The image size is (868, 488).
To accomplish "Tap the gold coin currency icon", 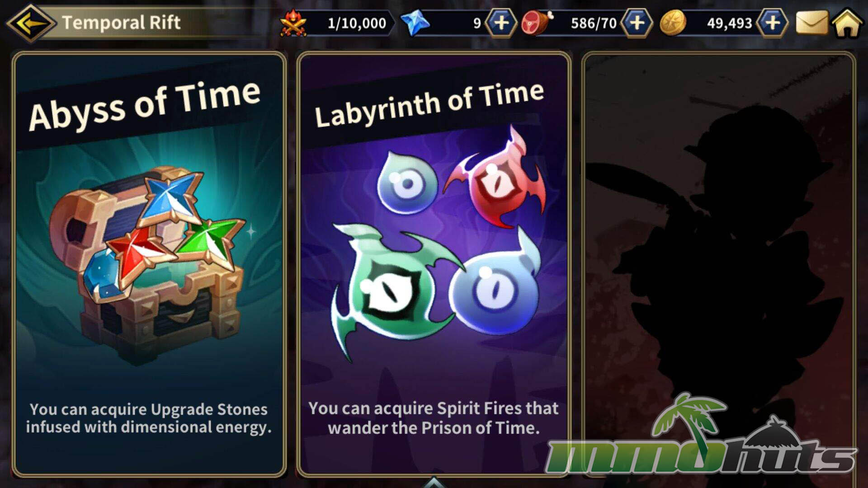I will tap(673, 23).
